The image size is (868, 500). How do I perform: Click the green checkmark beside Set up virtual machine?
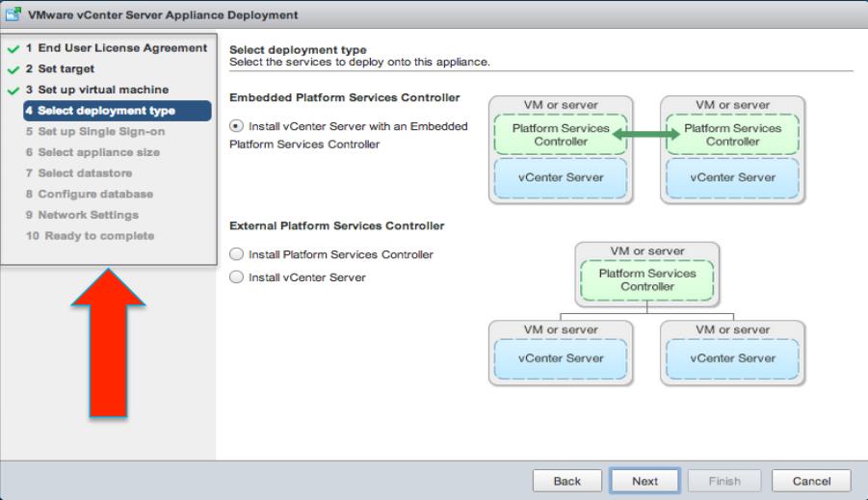tap(13, 91)
